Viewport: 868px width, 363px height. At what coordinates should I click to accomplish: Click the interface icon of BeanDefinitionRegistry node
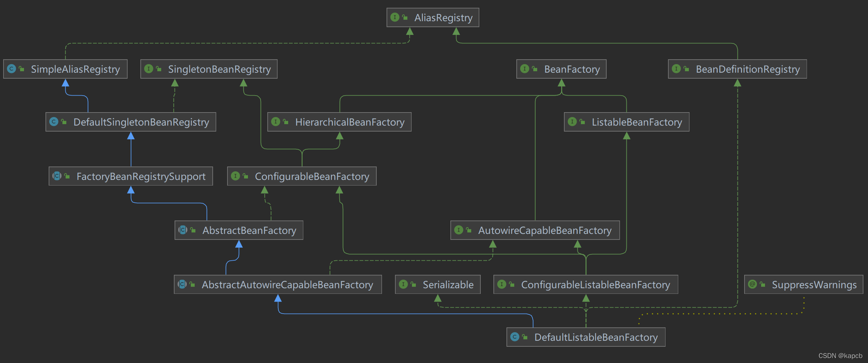coord(676,68)
